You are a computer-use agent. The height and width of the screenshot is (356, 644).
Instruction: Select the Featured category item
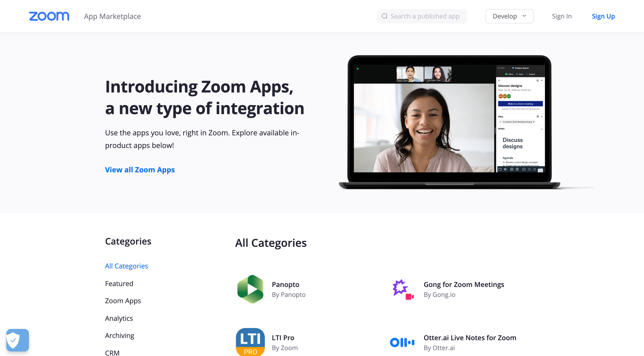pos(119,283)
